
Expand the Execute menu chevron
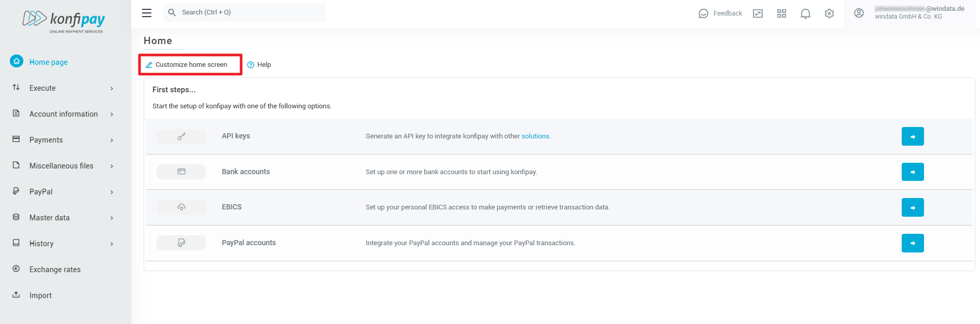click(x=111, y=88)
